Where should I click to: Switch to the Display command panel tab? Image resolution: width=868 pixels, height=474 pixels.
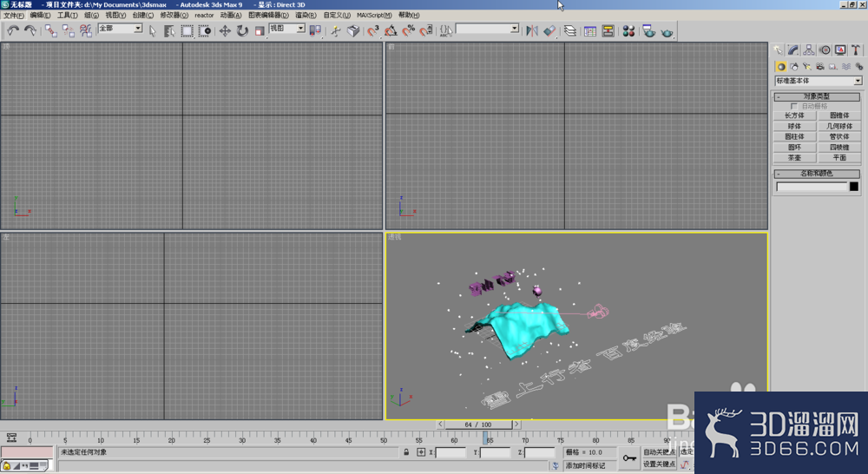840,50
